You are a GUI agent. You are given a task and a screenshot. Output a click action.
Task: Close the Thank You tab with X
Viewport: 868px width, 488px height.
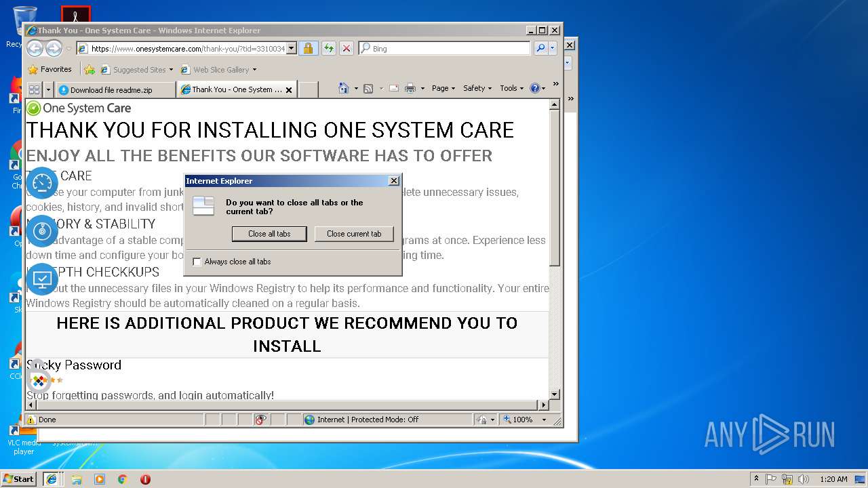tap(289, 89)
